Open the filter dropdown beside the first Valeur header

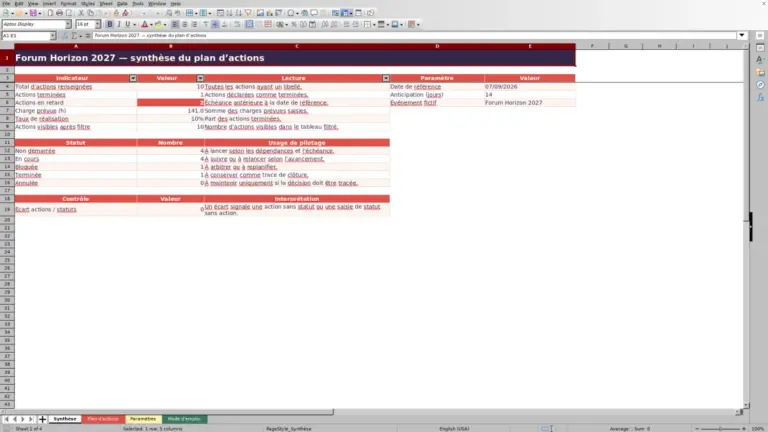200,78
